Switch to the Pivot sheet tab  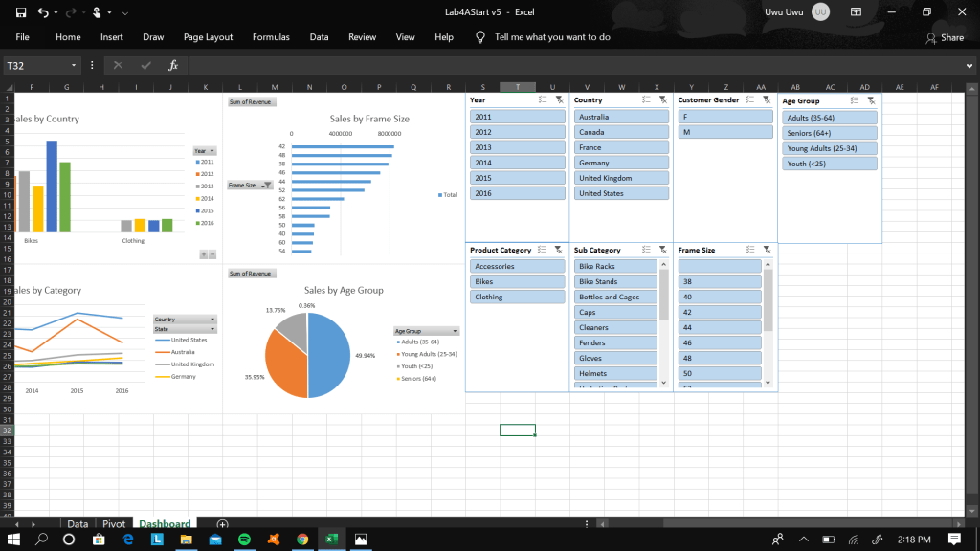pyautogui.click(x=114, y=524)
